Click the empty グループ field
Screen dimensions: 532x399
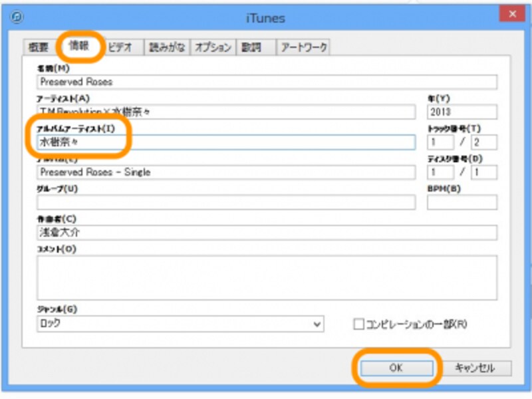[x=226, y=202]
